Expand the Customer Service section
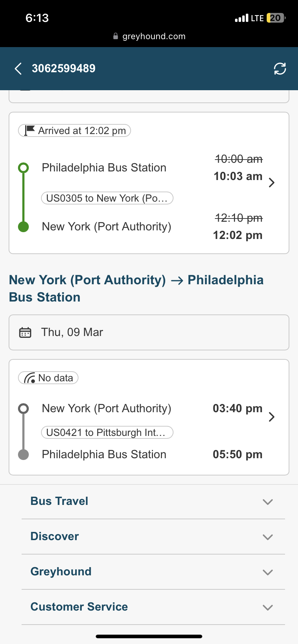Screen dimensions: 298x644 pyautogui.click(x=268, y=607)
